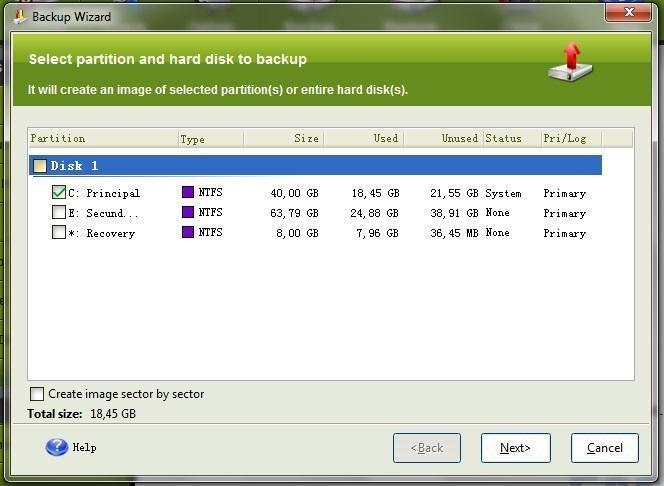664x486 pixels.
Task: Click the 38,91 GB unused value
Action: tap(454, 213)
